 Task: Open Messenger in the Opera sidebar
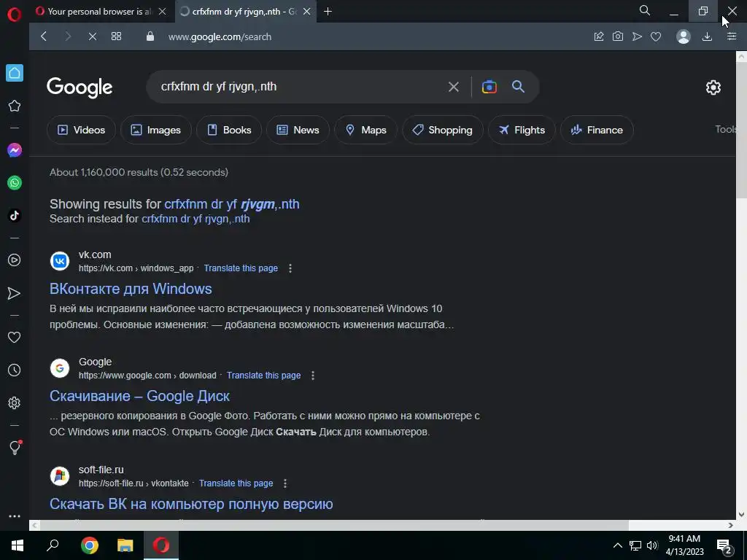[x=15, y=150]
